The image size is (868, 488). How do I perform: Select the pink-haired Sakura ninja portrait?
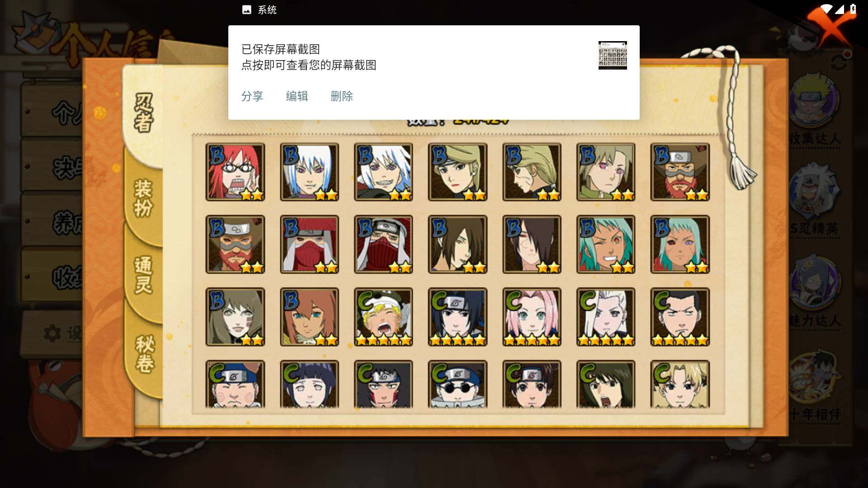point(532,317)
